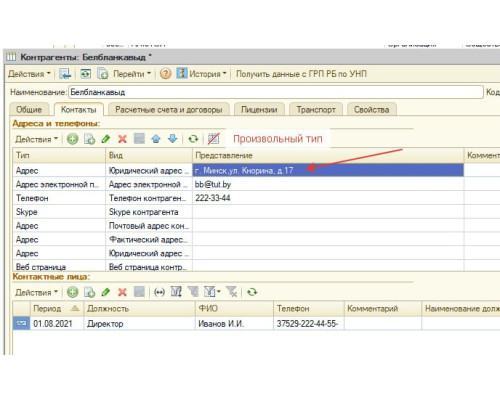500x400 pixels.
Task: Toggle the arbitrary type edit icon
Action: click(213, 139)
